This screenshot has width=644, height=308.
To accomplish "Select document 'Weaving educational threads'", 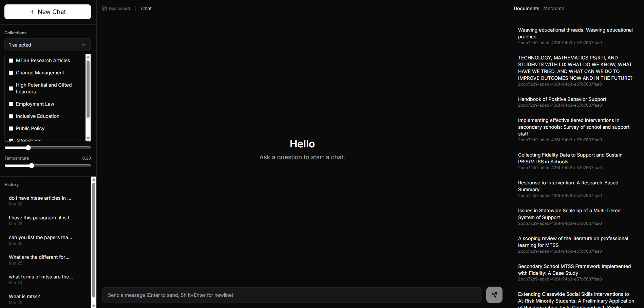I will tap(575, 36).
